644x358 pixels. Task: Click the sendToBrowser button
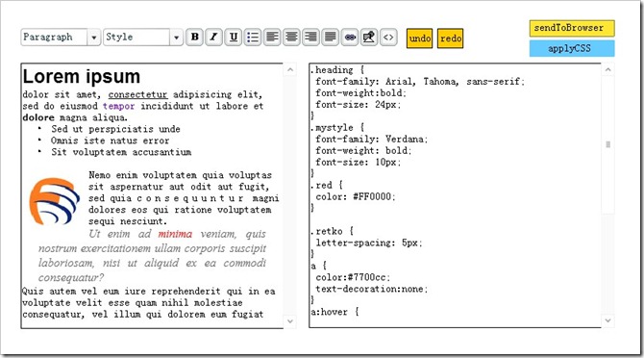tap(572, 28)
